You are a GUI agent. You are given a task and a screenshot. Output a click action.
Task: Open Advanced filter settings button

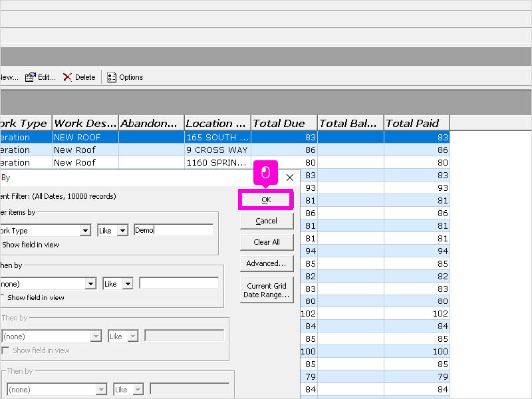[267, 263]
